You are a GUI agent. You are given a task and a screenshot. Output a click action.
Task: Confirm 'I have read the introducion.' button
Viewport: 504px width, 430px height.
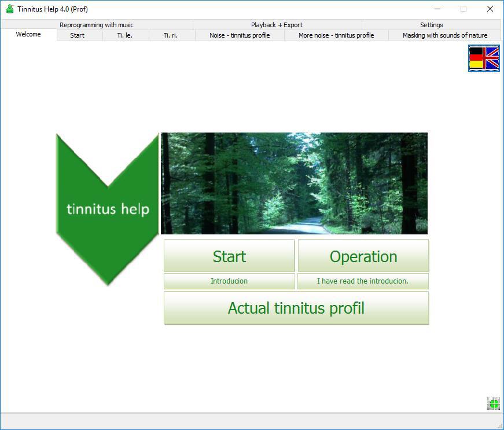click(363, 281)
